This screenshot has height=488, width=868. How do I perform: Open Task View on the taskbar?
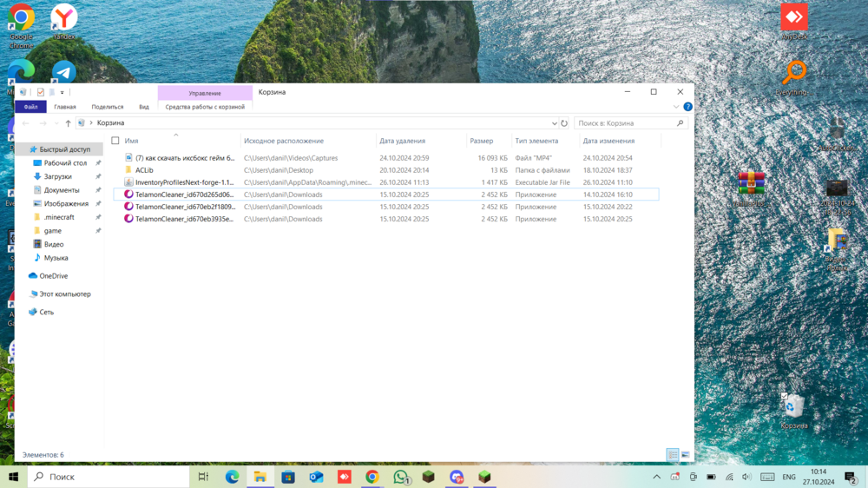203,477
